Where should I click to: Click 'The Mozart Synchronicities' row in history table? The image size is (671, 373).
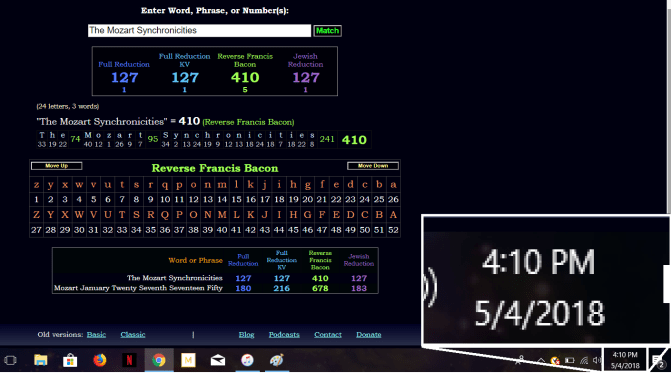pos(175,278)
